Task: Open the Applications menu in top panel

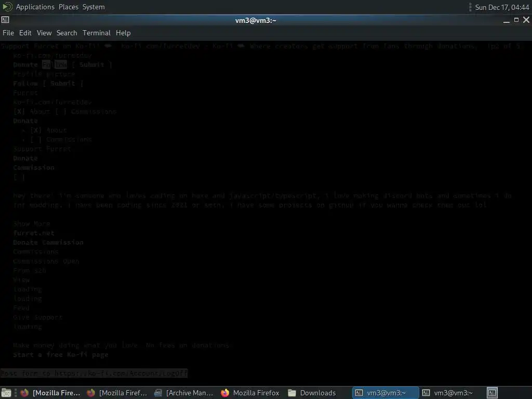Action: tap(35, 7)
